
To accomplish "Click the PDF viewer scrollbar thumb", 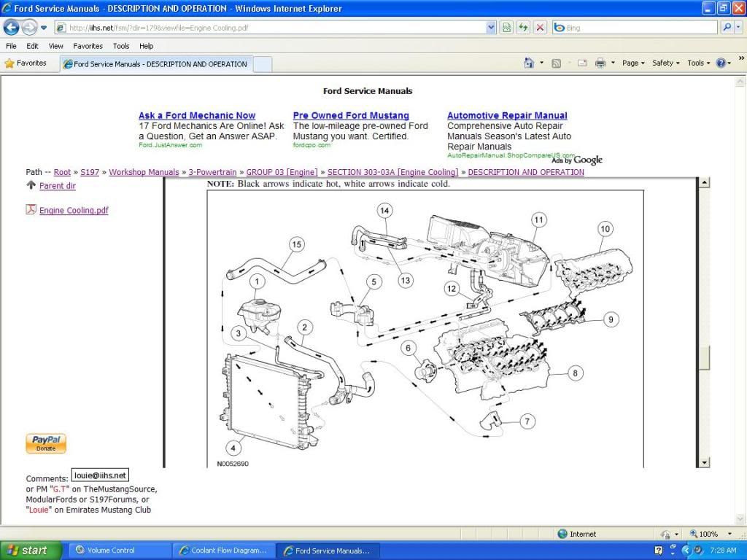I will [704, 359].
